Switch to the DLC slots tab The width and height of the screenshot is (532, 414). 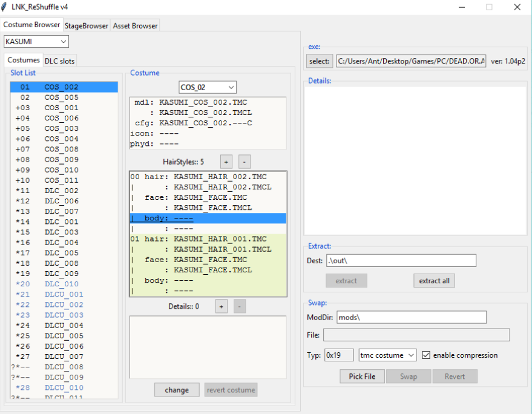pyautogui.click(x=60, y=61)
